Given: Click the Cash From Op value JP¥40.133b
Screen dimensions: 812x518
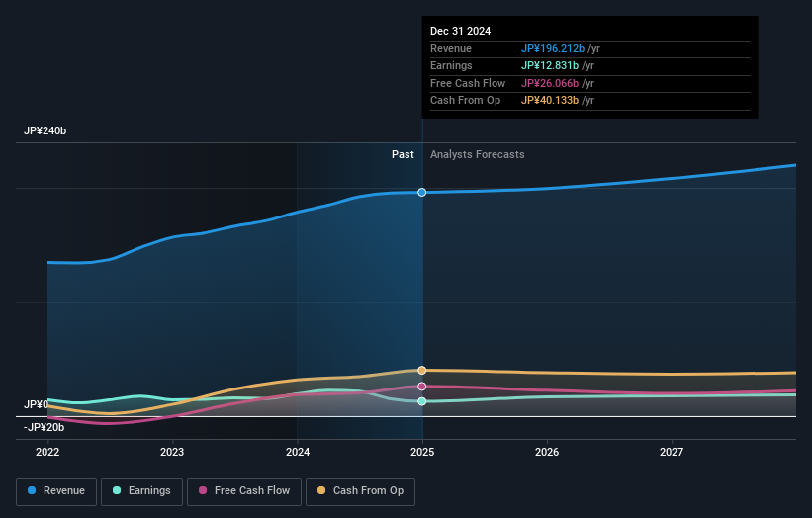Looking at the screenshot, I should pyautogui.click(x=550, y=101).
